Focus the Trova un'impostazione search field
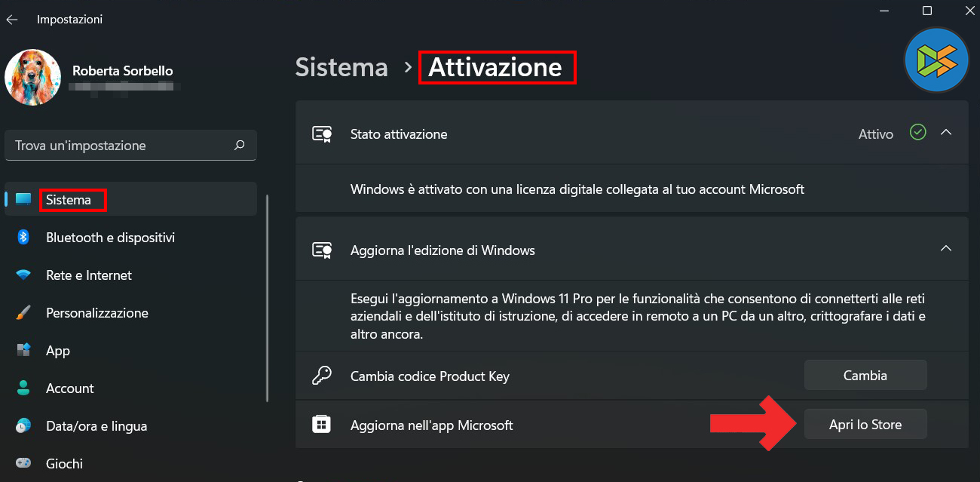980x482 pixels. (x=121, y=145)
